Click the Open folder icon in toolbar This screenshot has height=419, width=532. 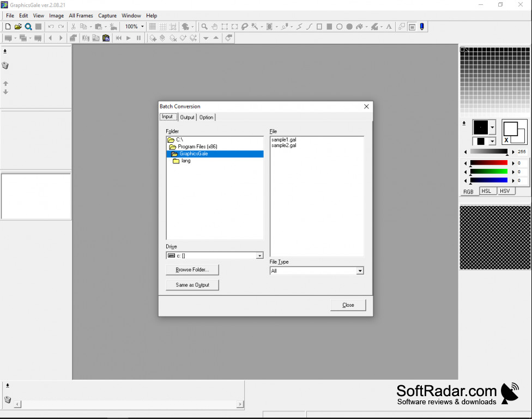point(18,27)
